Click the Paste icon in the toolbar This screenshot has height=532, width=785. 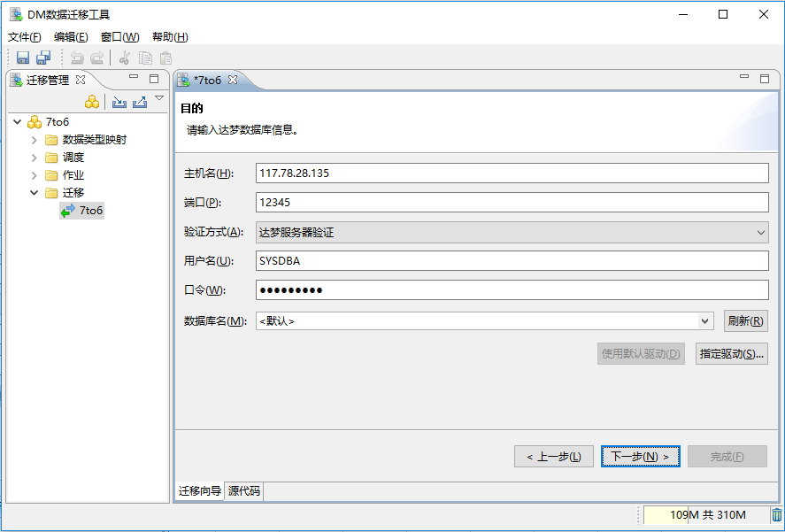pos(165,58)
